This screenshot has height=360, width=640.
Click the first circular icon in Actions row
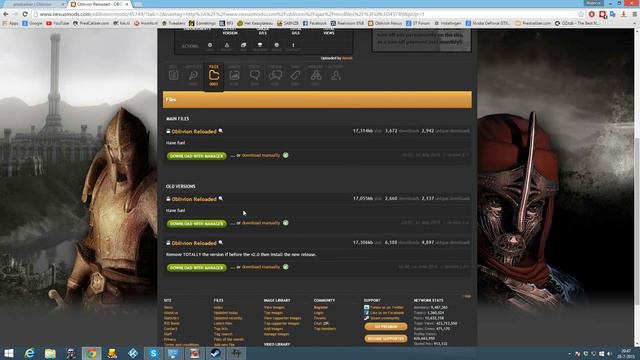click(210, 45)
